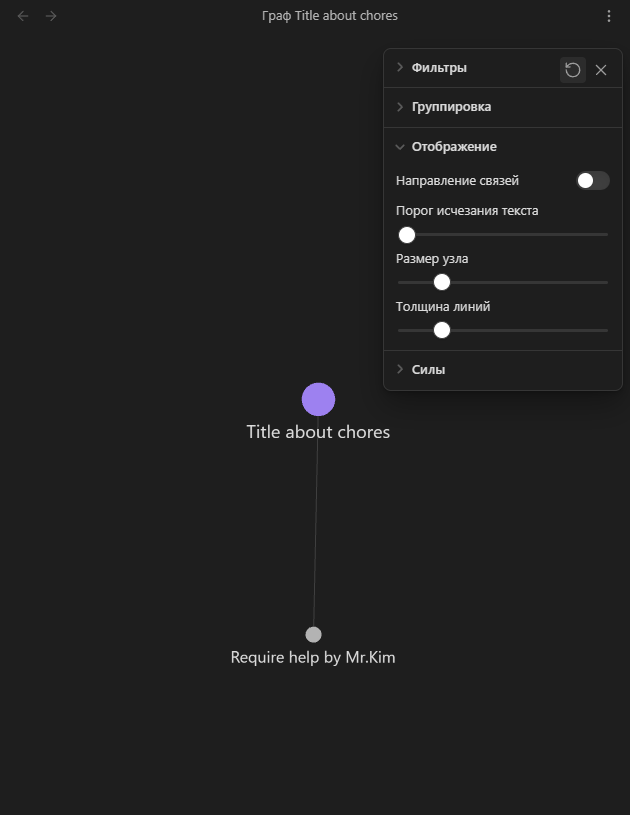The width and height of the screenshot is (630, 815).
Task: Click the Граф Title about chores tab title
Action: pyautogui.click(x=330, y=16)
